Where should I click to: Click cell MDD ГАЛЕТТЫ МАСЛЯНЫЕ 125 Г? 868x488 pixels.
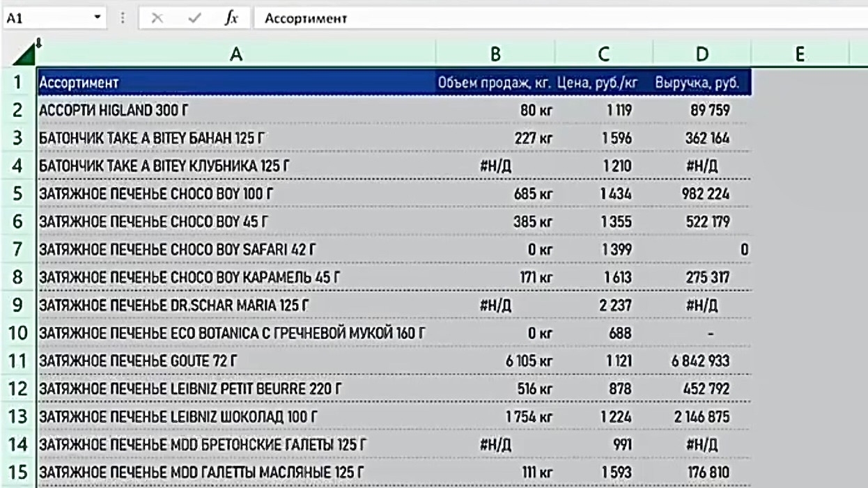click(x=236, y=473)
